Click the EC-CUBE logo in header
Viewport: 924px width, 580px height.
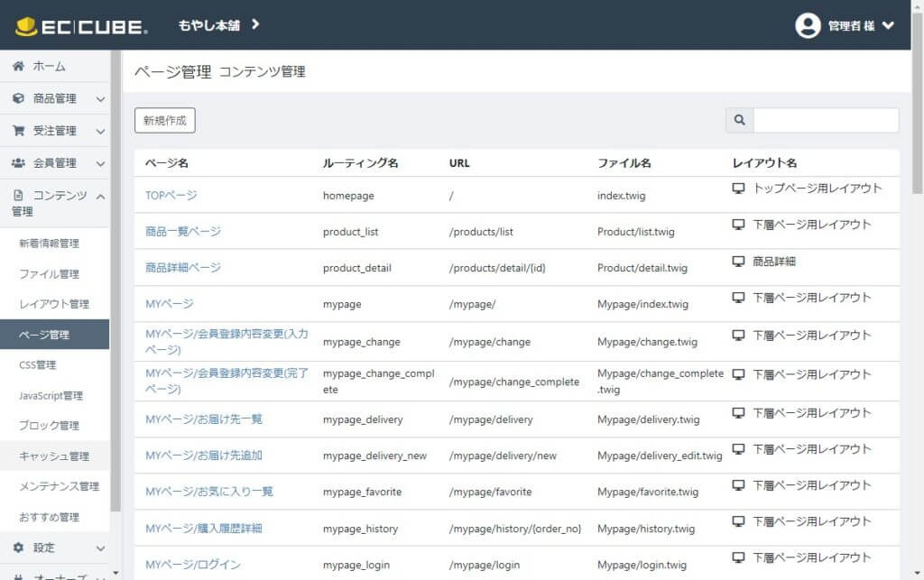tap(81, 25)
